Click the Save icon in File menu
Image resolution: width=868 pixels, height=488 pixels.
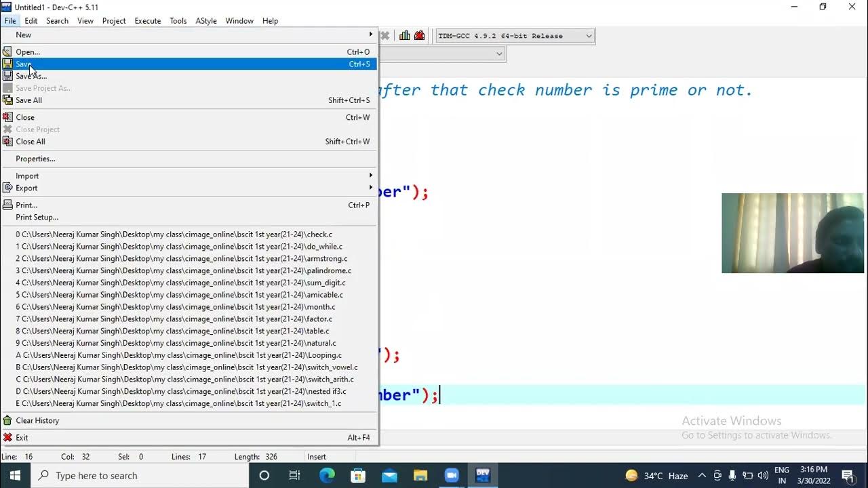pyautogui.click(x=7, y=64)
